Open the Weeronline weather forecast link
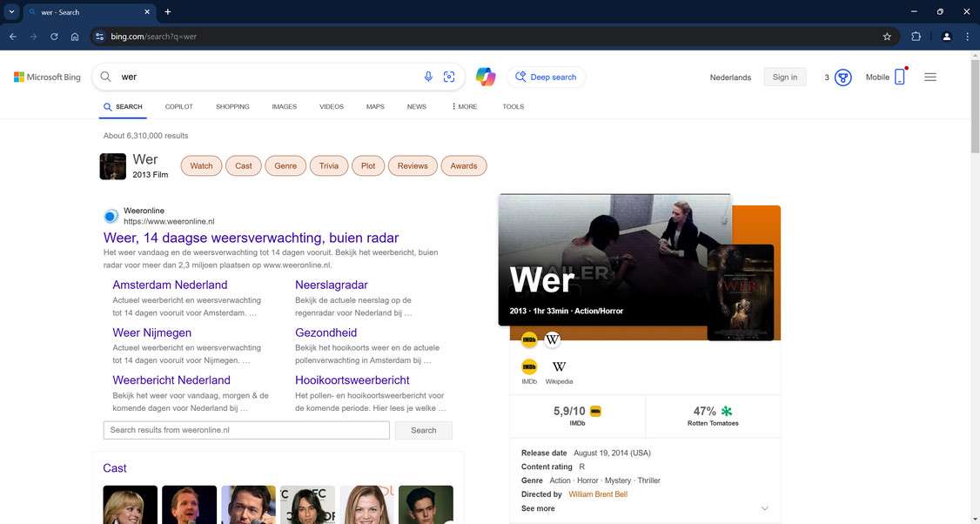 click(x=251, y=238)
